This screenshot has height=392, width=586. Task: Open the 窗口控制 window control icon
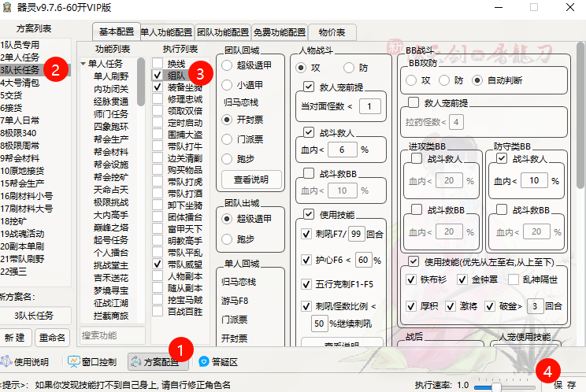[x=75, y=362]
